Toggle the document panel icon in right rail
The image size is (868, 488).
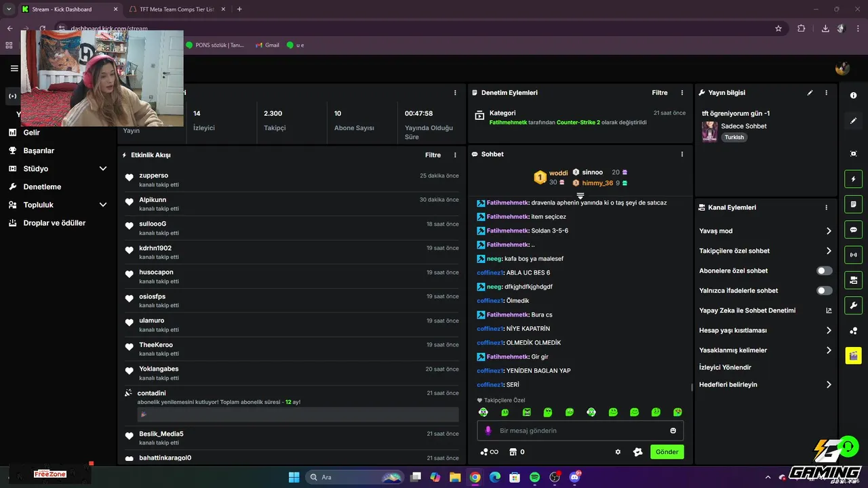853,204
